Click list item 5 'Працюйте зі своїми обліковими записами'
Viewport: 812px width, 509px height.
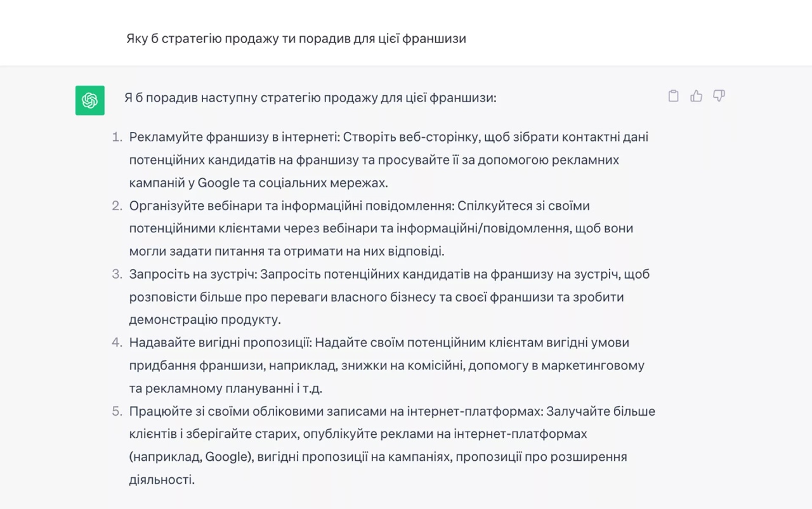pyautogui.click(x=392, y=446)
